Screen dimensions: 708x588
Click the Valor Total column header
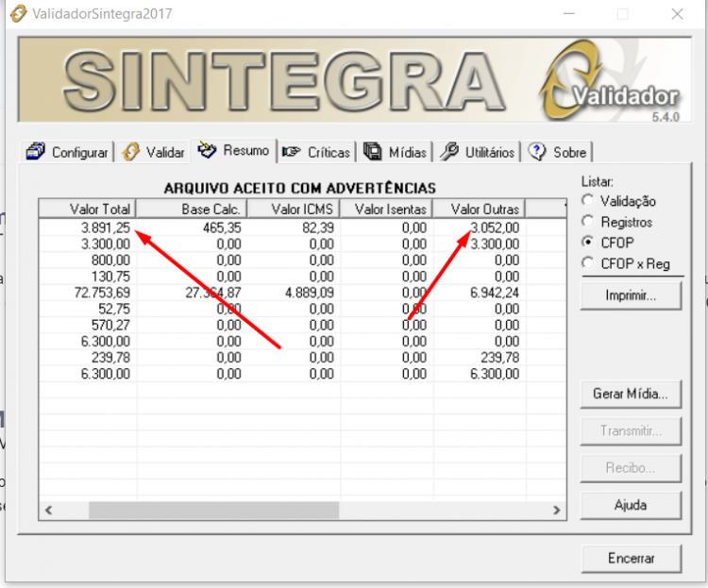88,210
